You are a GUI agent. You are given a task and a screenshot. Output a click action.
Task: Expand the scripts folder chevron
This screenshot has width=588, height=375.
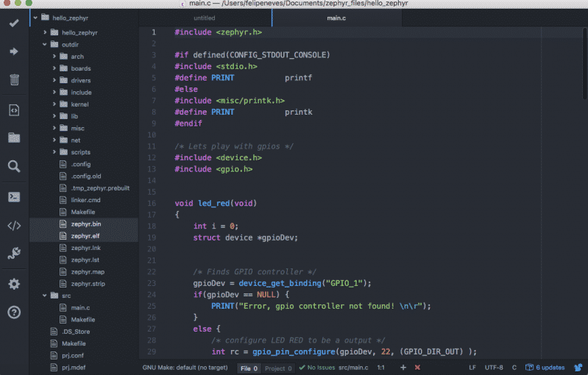click(x=54, y=152)
